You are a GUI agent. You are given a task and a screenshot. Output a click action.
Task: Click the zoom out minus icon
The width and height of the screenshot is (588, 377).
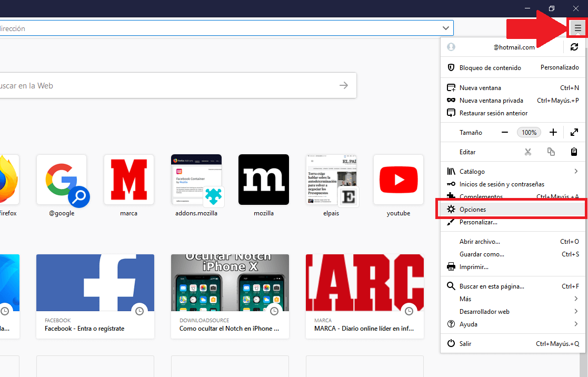[505, 132]
